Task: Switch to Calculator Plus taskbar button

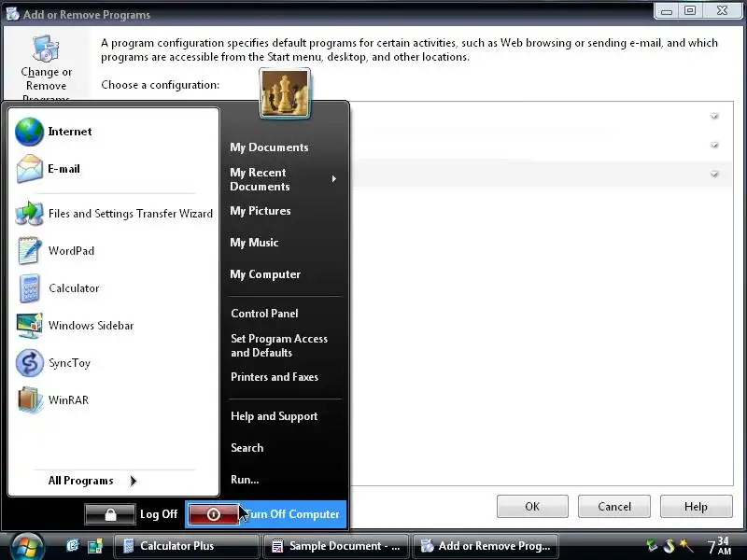Action: [186, 546]
